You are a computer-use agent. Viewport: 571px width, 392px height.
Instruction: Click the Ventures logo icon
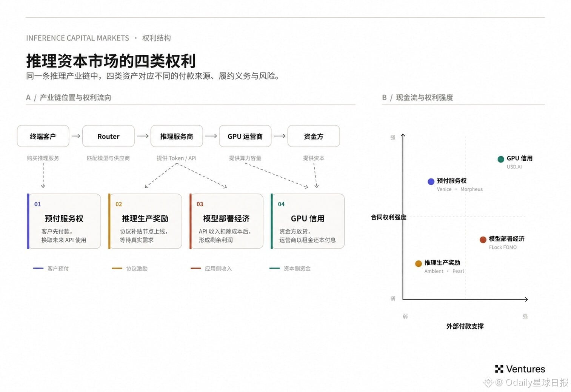[499, 369]
